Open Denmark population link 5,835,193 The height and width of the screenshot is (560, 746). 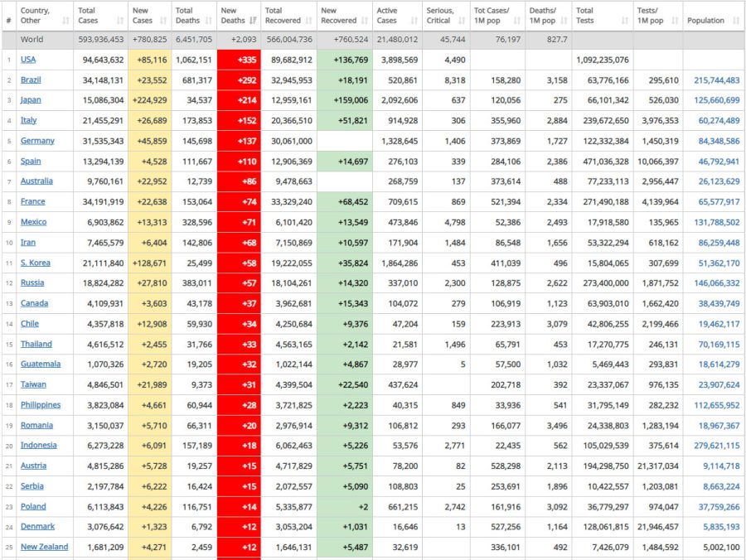[x=721, y=527]
